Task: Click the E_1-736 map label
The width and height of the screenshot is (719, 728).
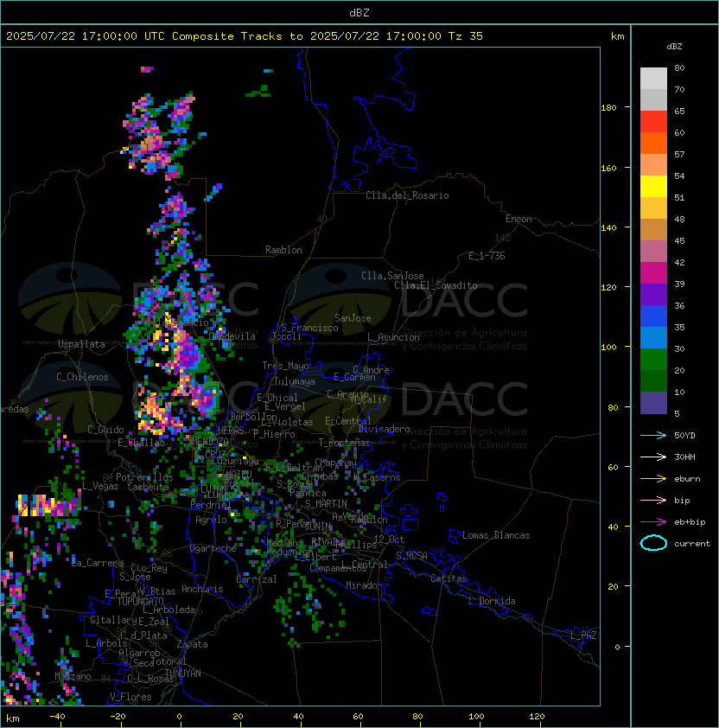Action: (x=487, y=256)
